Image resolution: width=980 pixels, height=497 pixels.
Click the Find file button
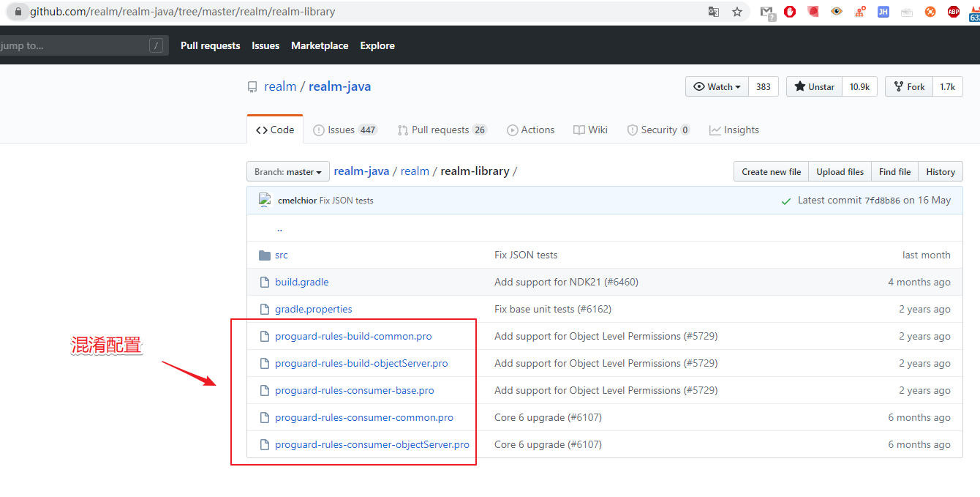click(894, 172)
